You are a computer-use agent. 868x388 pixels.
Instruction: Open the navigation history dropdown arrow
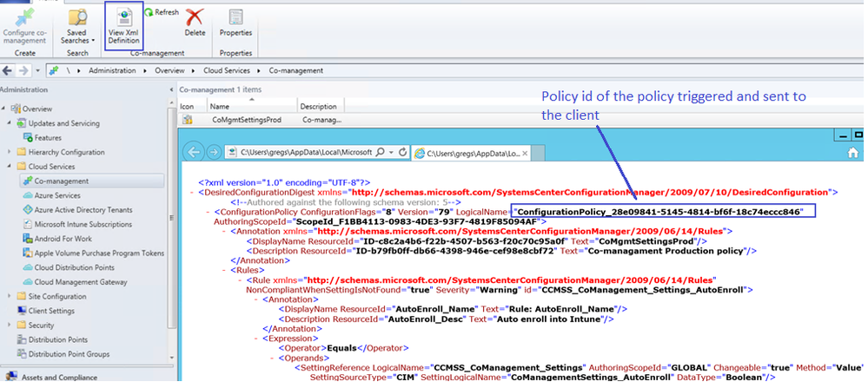coord(37,71)
